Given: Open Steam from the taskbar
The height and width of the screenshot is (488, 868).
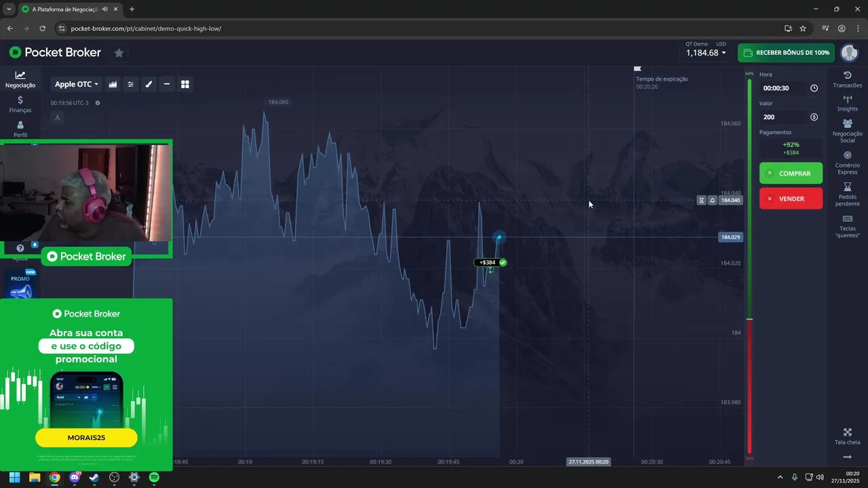Looking at the screenshot, I should coord(94,477).
